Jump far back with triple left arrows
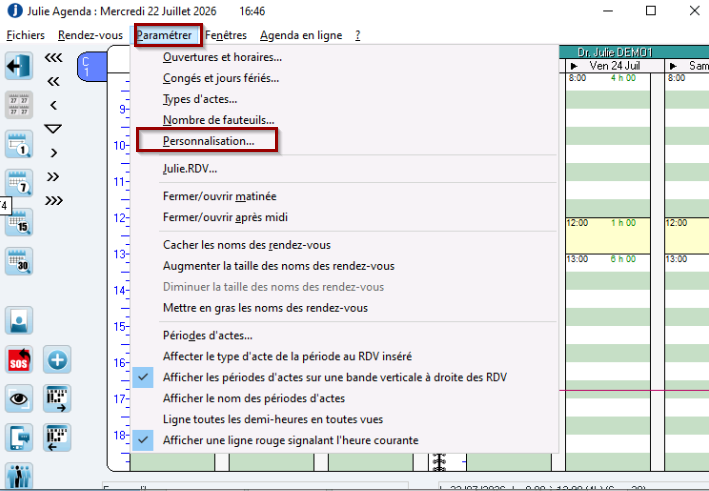 click(53, 57)
